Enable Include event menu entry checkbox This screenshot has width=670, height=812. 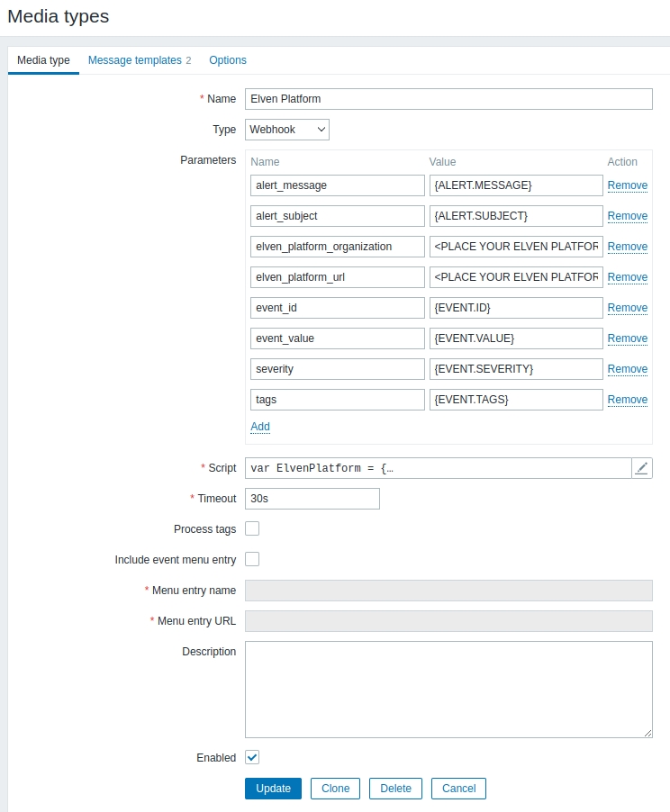pos(252,560)
